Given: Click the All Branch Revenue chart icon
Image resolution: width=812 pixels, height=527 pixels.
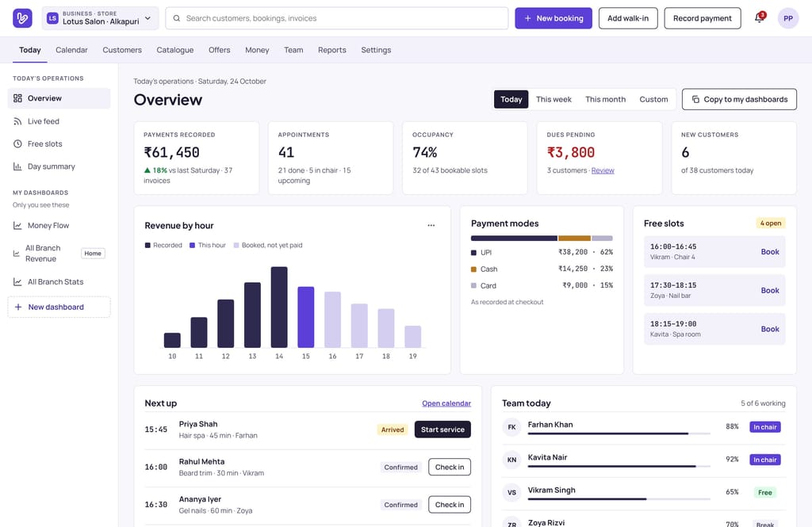Looking at the screenshot, I should coord(16,254).
